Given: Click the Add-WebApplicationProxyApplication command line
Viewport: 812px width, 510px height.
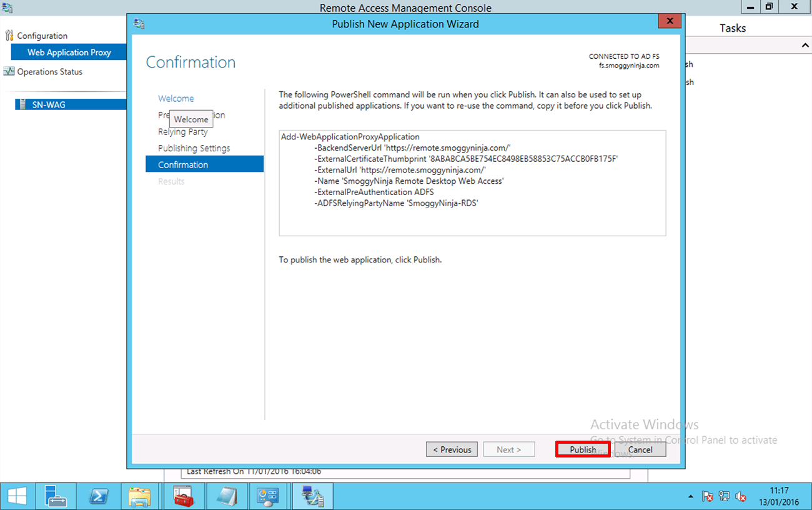Looking at the screenshot, I should point(350,137).
